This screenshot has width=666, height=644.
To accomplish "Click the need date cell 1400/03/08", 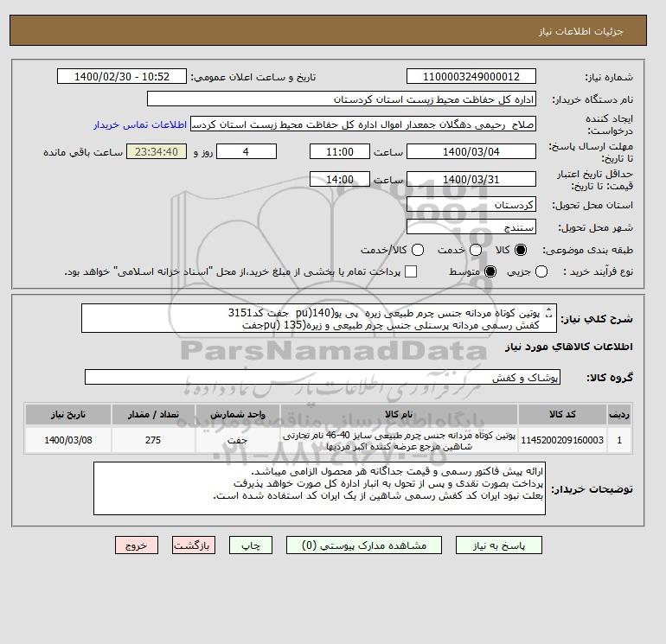I will tap(68, 440).
